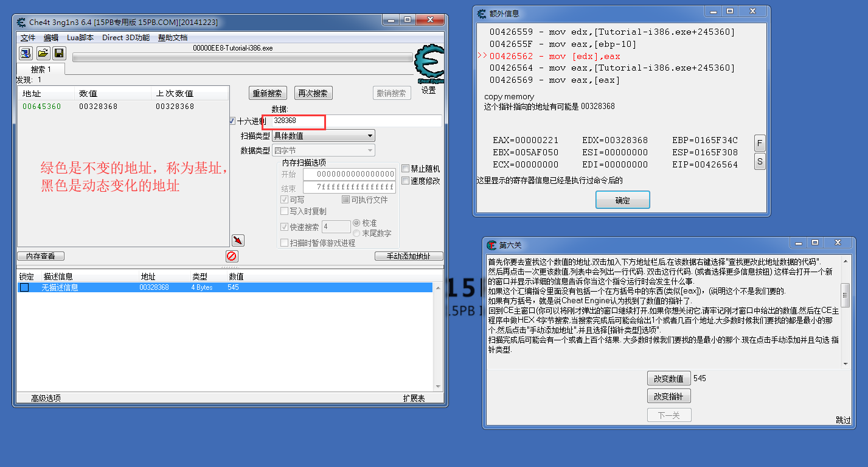This screenshot has height=467, width=868.
Task: Select instruction line 00426559 mov edx
Action: point(612,32)
